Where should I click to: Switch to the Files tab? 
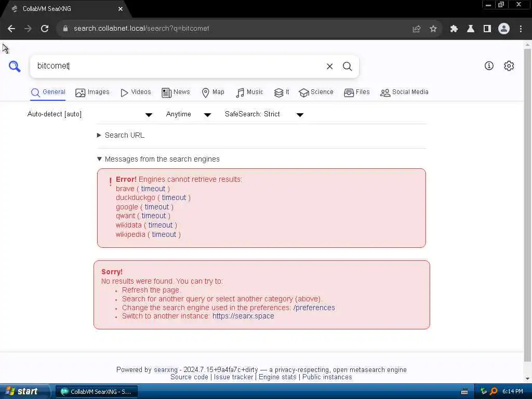click(357, 92)
